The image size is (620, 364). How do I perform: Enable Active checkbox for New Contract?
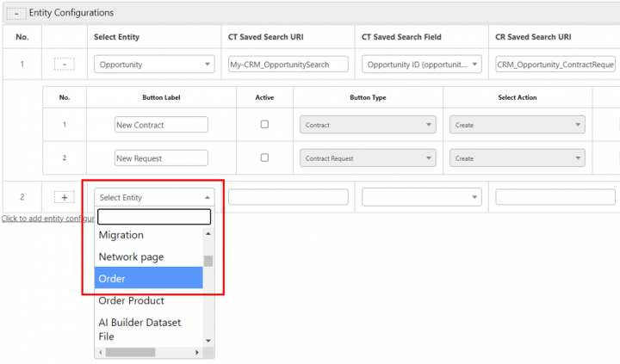click(x=264, y=125)
